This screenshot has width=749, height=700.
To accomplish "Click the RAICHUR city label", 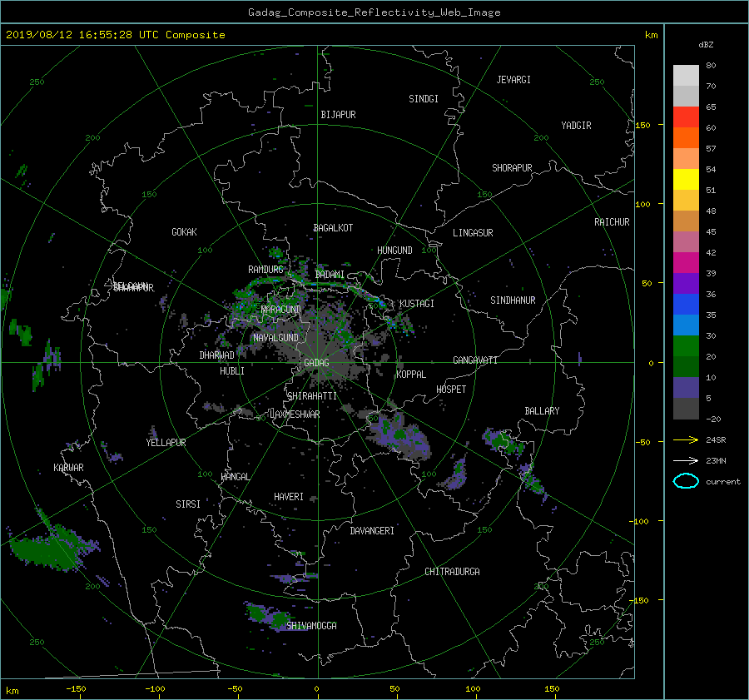I will [x=612, y=222].
